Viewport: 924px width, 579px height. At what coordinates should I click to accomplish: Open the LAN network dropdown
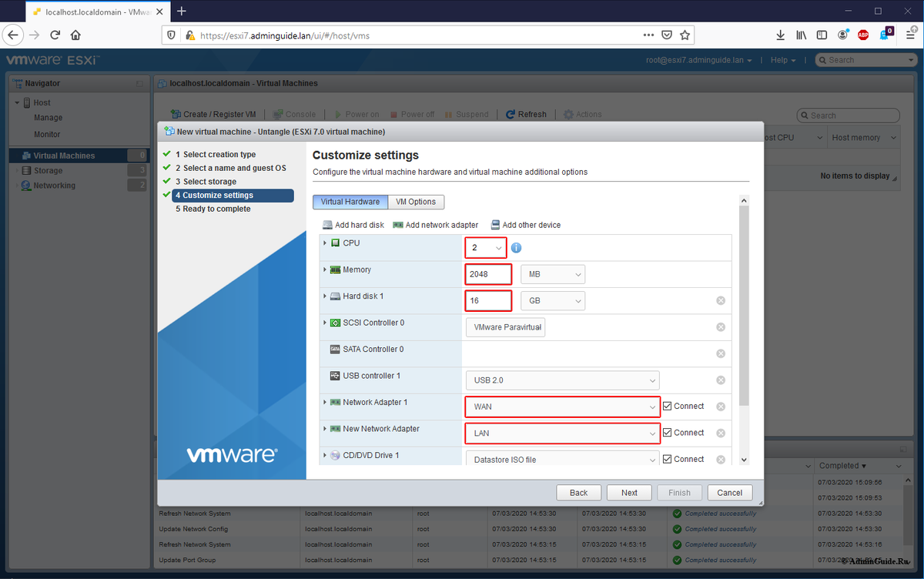point(562,433)
